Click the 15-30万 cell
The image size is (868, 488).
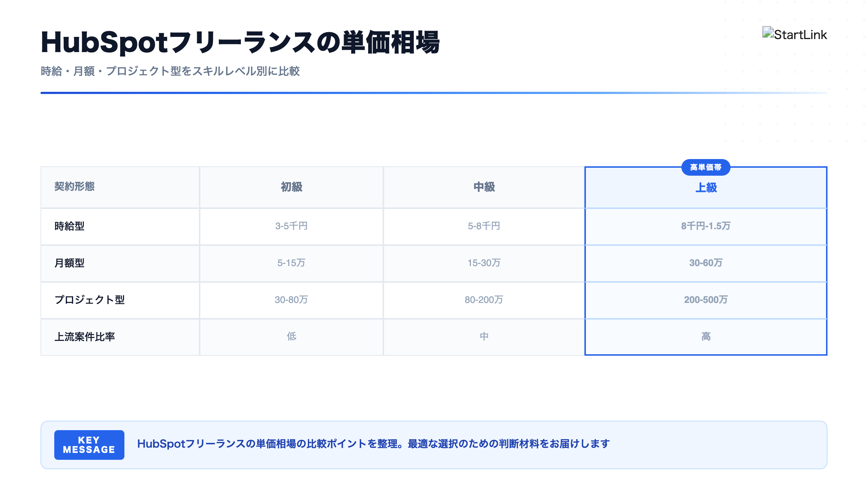click(x=484, y=264)
